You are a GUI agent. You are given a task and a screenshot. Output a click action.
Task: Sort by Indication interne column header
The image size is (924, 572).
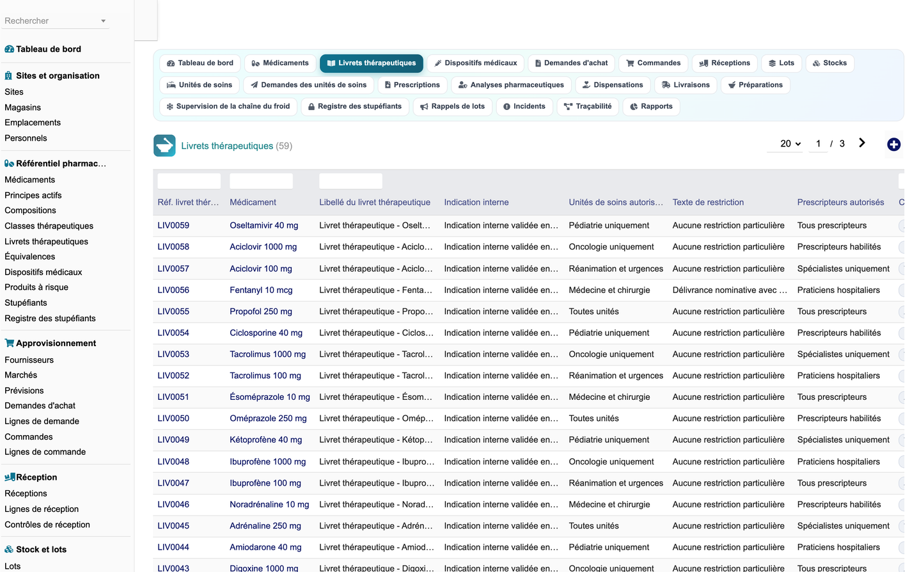pyautogui.click(x=476, y=202)
